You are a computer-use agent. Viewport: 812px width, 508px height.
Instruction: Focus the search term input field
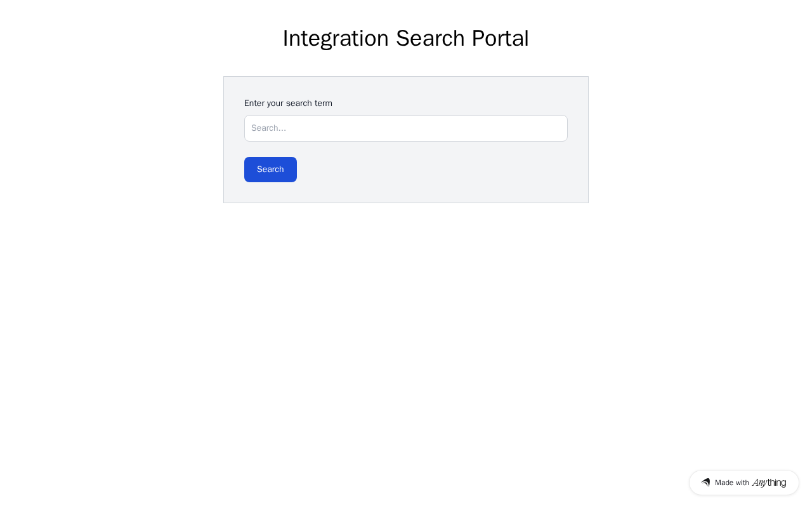click(406, 128)
